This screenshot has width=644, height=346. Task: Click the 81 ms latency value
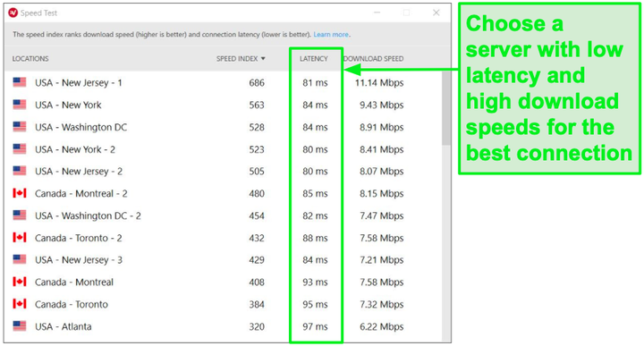coord(315,83)
